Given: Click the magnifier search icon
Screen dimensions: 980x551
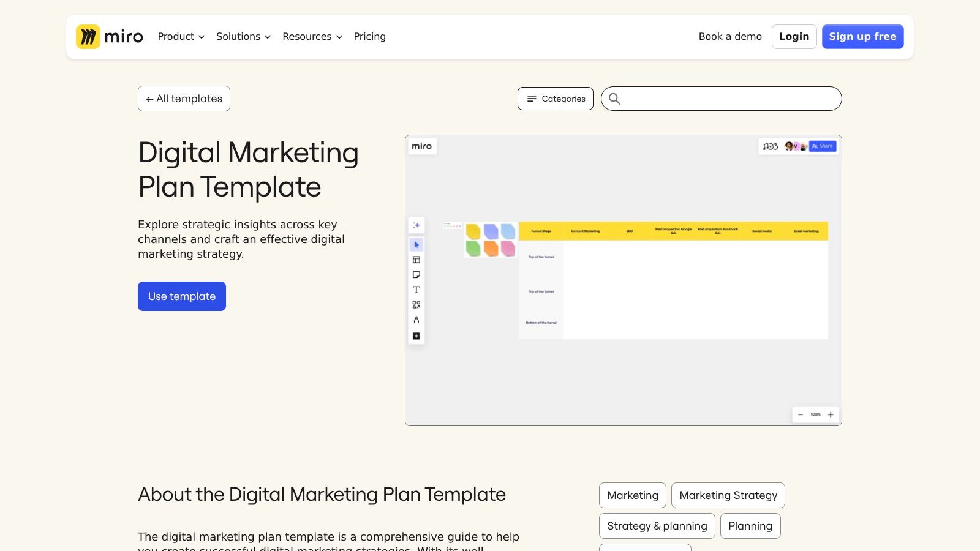Looking at the screenshot, I should pyautogui.click(x=614, y=99).
